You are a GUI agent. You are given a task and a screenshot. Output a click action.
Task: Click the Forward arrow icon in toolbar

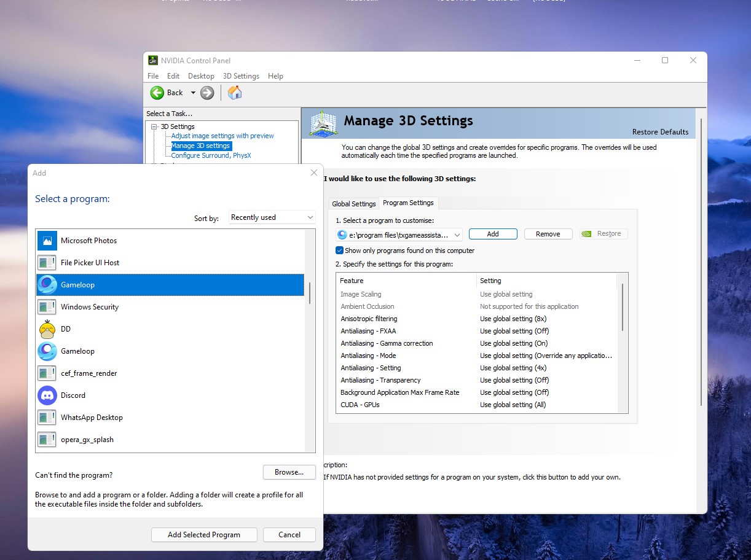207,93
